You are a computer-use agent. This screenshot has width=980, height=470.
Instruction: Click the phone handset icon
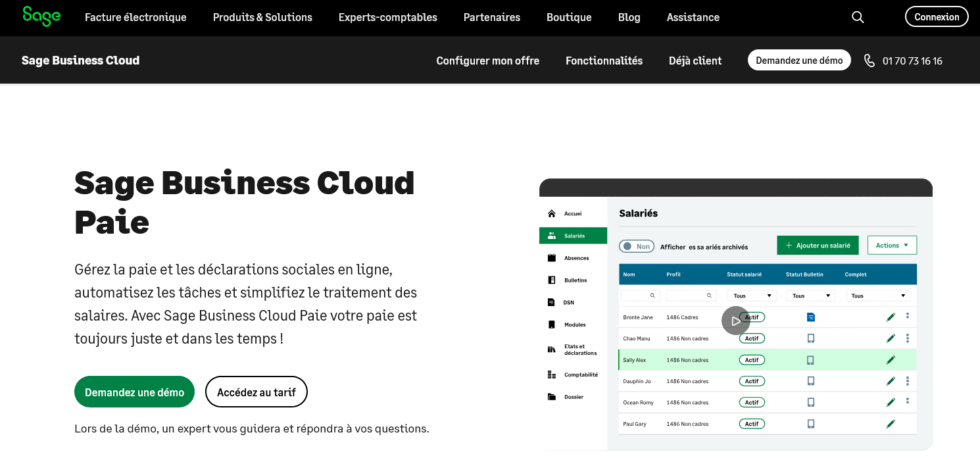(x=870, y=61)
